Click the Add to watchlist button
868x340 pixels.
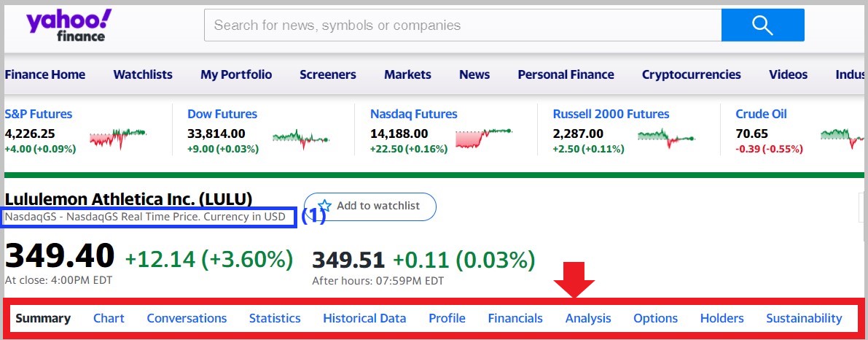tap(370, 206)
